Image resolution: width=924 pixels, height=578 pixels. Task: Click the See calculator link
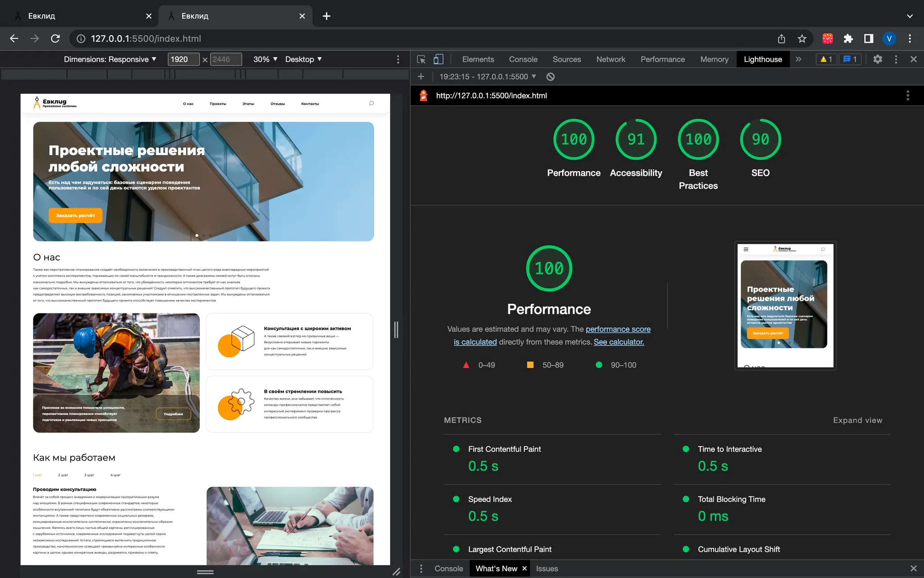pos(619,342)
